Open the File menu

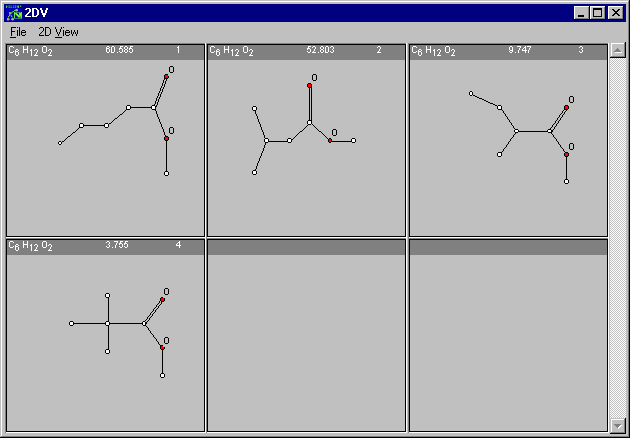pos(18,32)
